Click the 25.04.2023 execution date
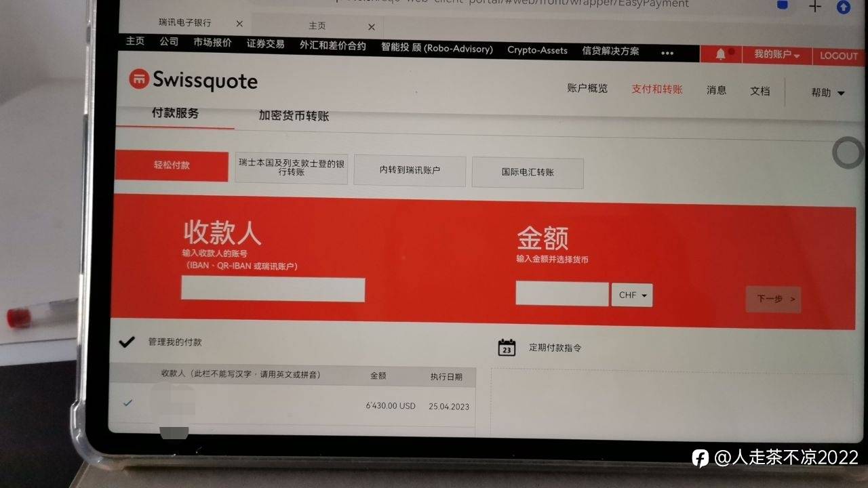 [449, 407]
